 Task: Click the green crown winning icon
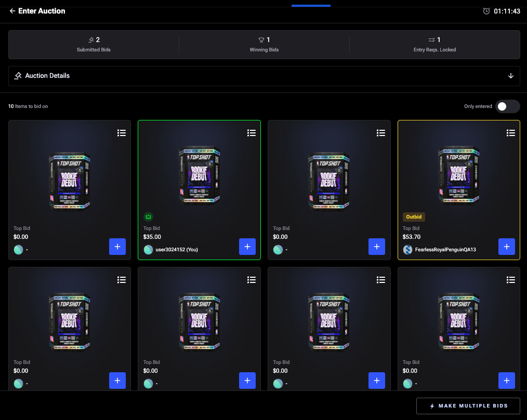tap(148, 217)
